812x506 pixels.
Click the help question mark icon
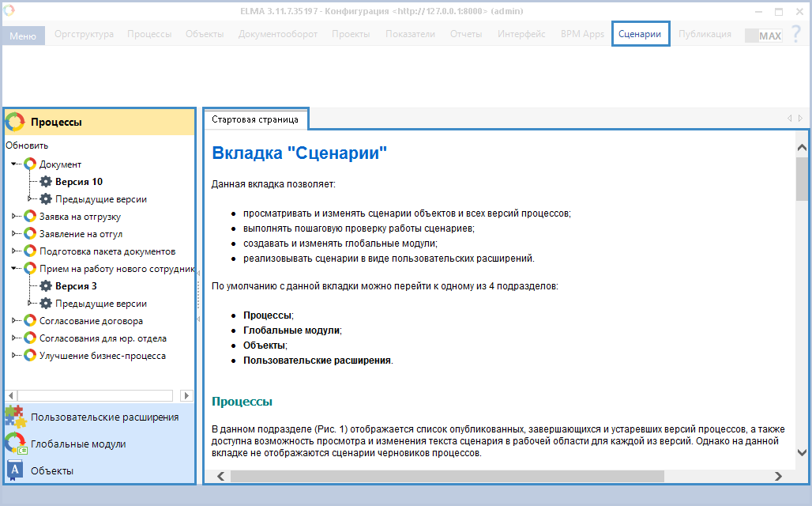pos(795,36)
